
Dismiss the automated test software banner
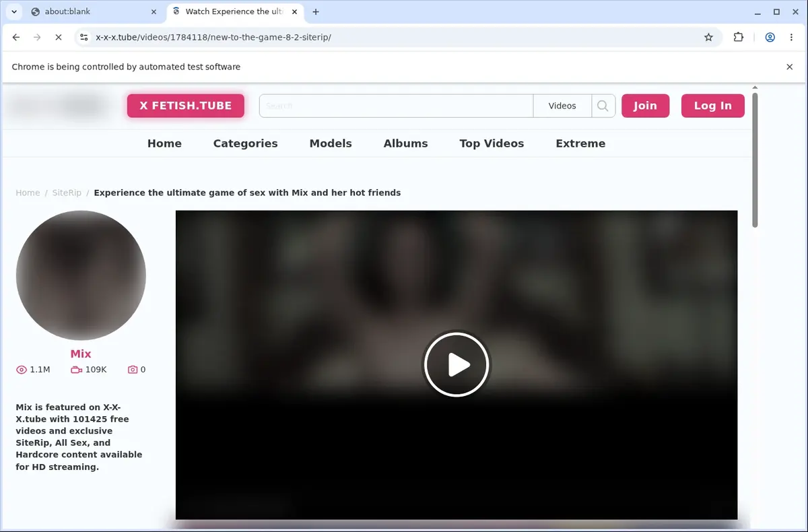pyautogui.click(x=790, y=67)
